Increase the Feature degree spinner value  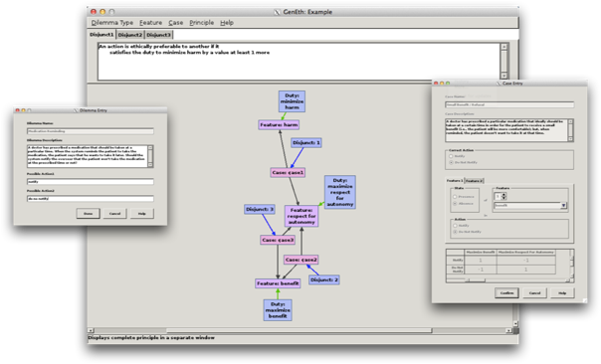[504, 194]
